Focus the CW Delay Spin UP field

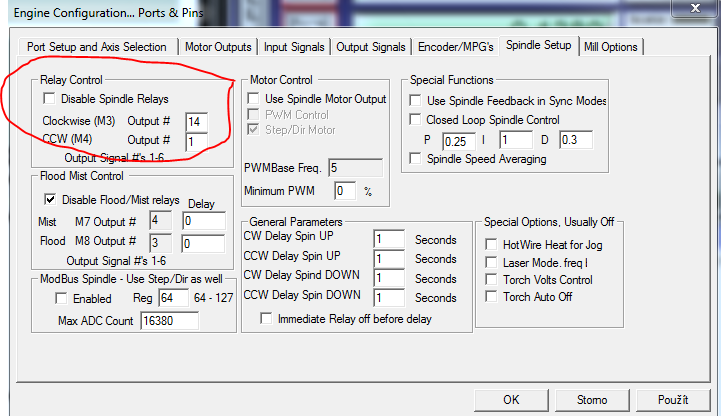coord(388,240)
